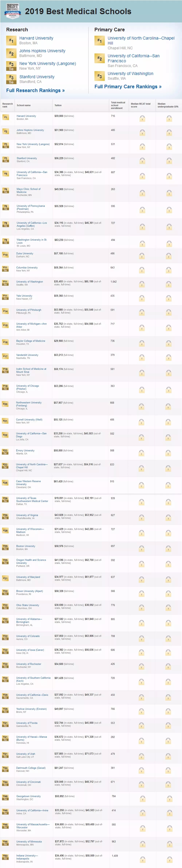Screen dimensions: 182x868
Task: Click the locked MCAT icon for Ohio State University
Action: 142,607
